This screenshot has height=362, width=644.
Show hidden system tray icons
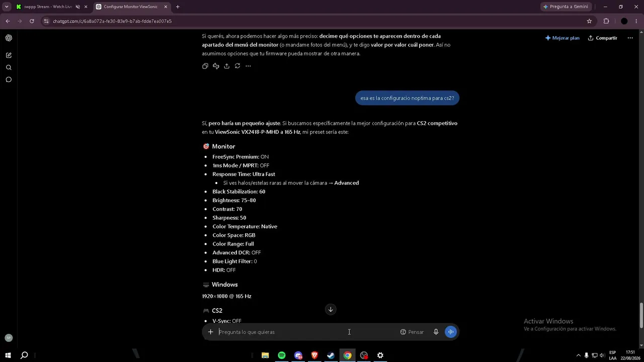point(578,355)
